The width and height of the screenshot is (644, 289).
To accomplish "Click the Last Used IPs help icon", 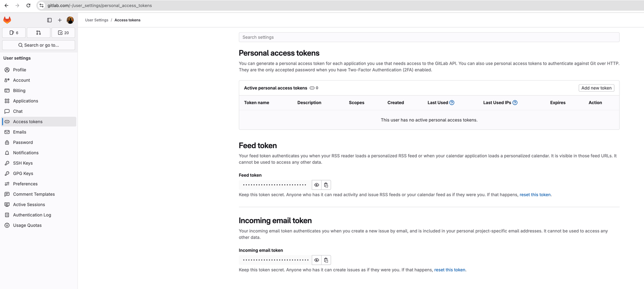I will point(515,103).
